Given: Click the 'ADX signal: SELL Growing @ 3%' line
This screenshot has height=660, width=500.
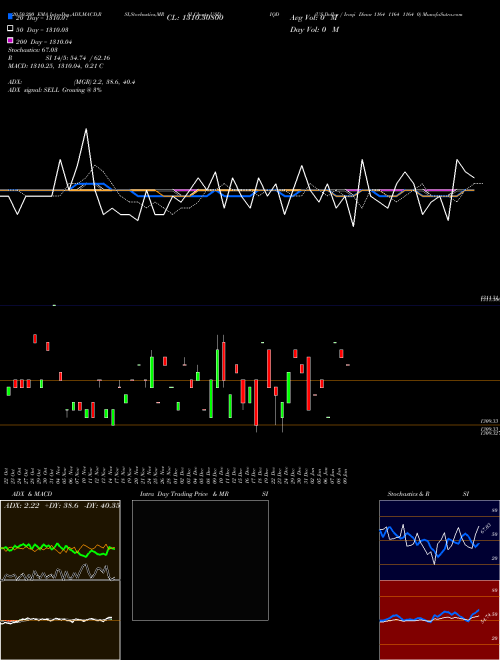Looking at the screenshot, I should click(55, 90).
